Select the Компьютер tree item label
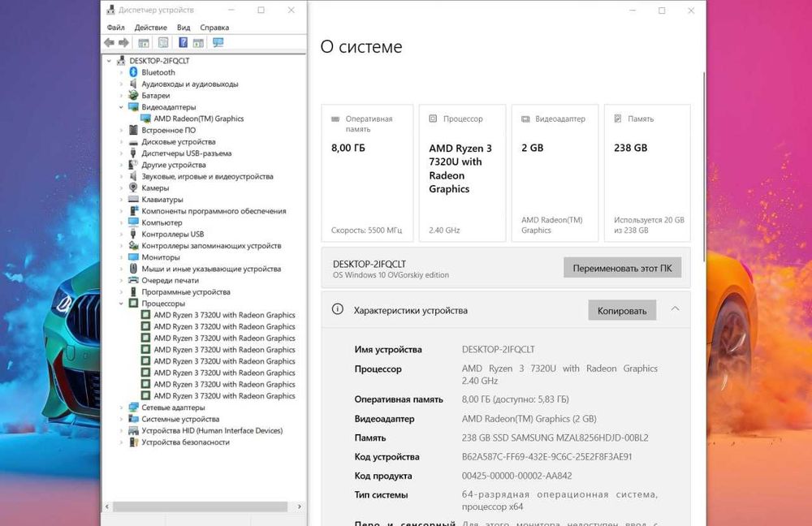Viewport: 812px width, 526px height. [162, 222]
